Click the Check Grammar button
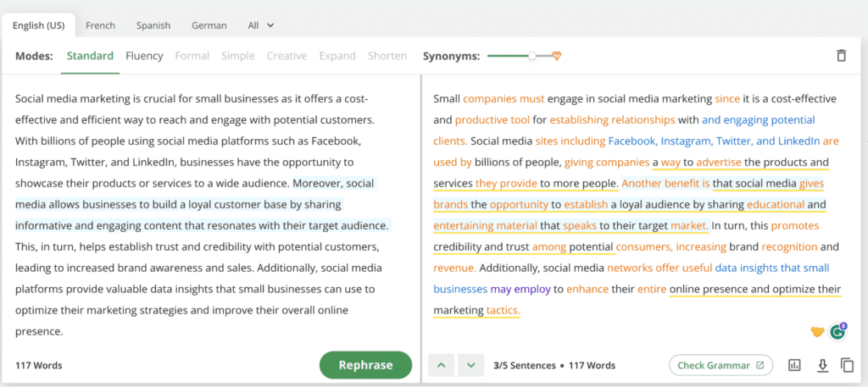Screen dimensions: 868x387 point(721,365)
